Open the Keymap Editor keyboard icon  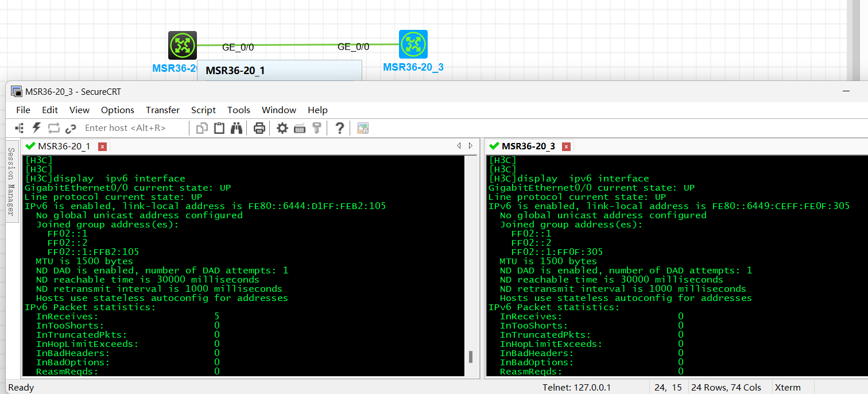300,128
